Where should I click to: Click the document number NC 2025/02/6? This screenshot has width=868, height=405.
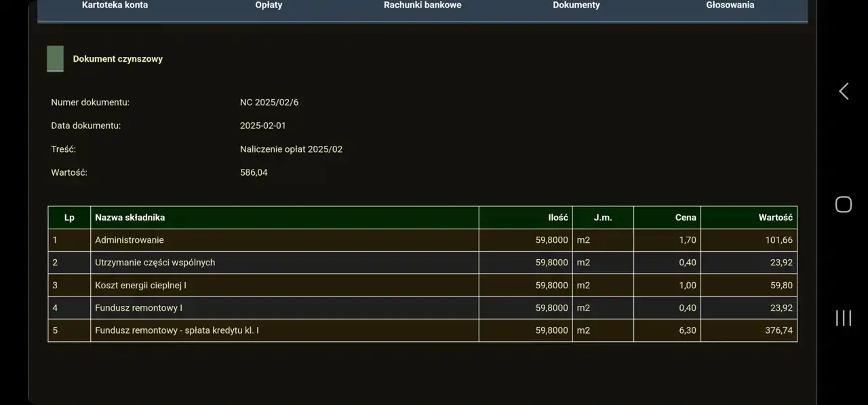(269, 102)
